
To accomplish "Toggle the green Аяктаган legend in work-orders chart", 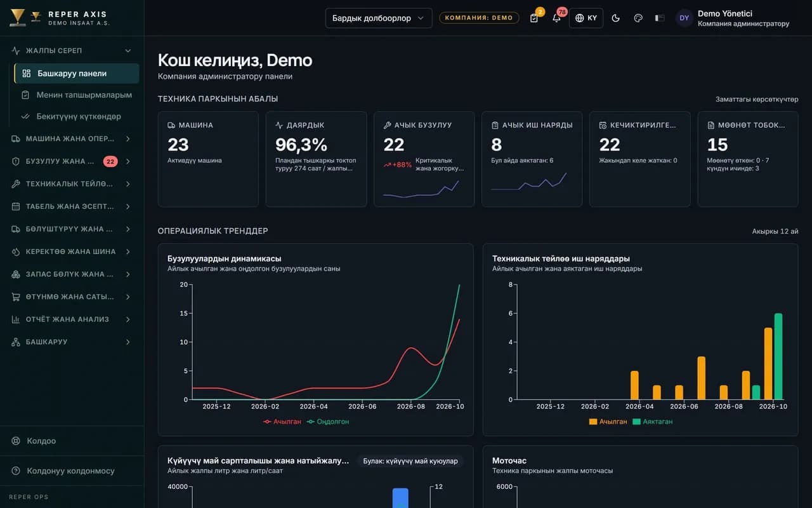I will pos(653,422).
